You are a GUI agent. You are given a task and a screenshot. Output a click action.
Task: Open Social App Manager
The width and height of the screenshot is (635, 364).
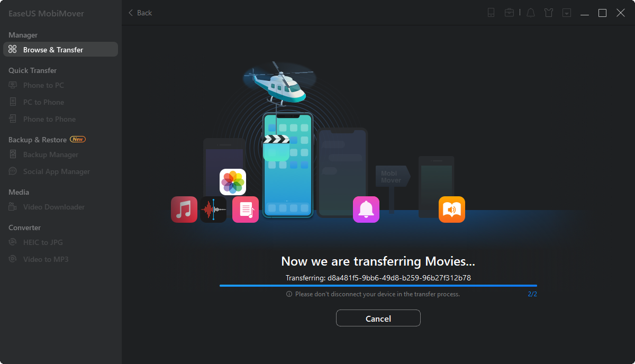[x=56, y=171]
